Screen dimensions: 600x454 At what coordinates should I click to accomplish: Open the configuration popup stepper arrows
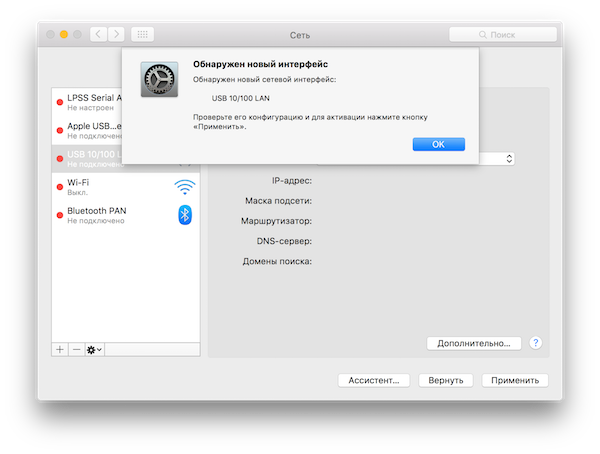(509, 158)
